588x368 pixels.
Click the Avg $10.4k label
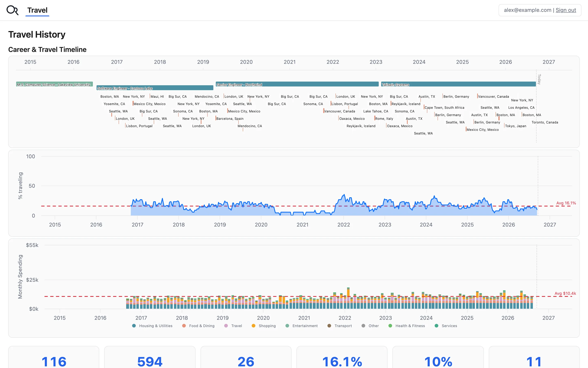pyautogui.click(x=565, y=293)
